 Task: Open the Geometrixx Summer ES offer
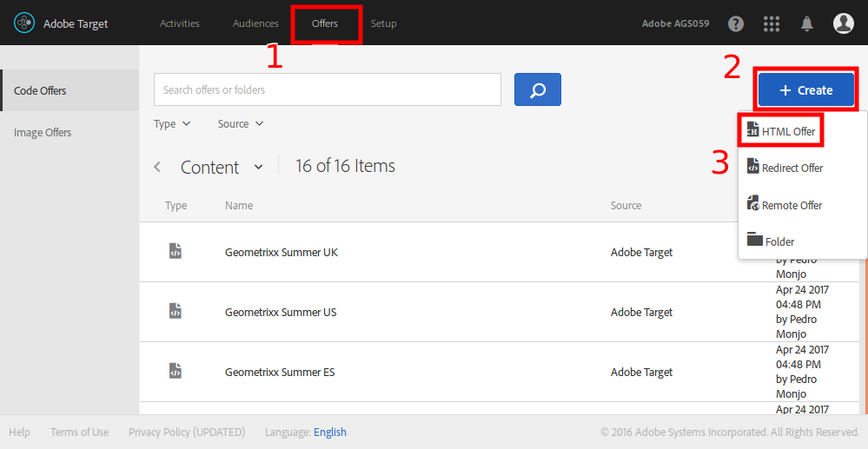[x=280, y=372]
